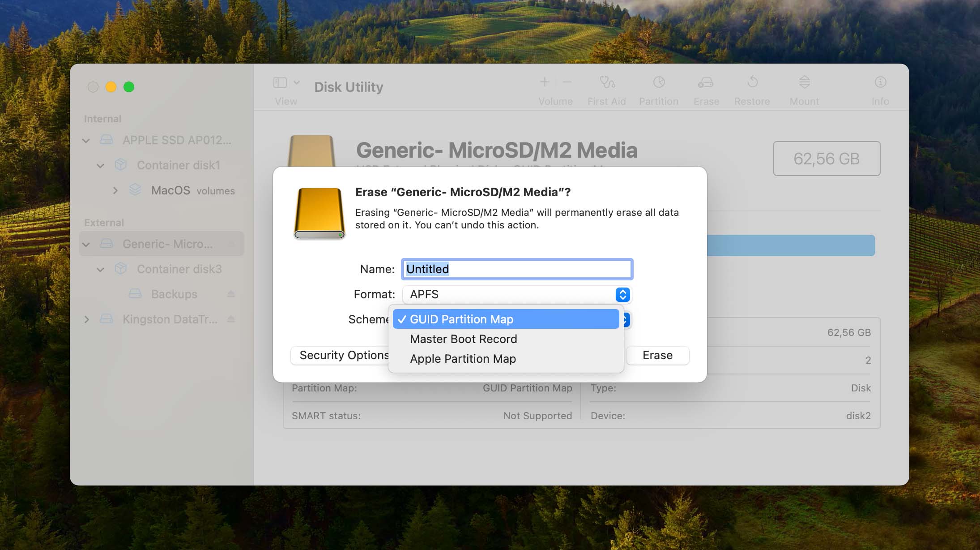
Task: Click the Device disk2 value
Action: 858,416
